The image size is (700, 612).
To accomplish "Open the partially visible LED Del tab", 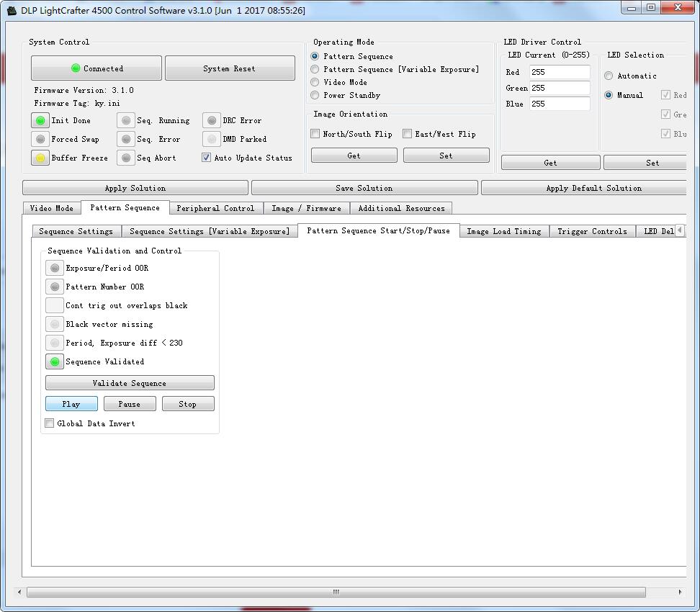I will (656, 231).
